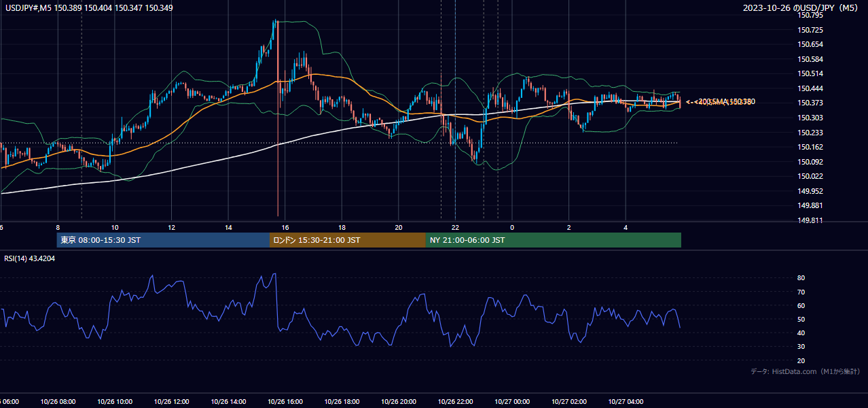The image size is (868, 408).
Task: Click price axis value 150.022
Action: (810, 176)
